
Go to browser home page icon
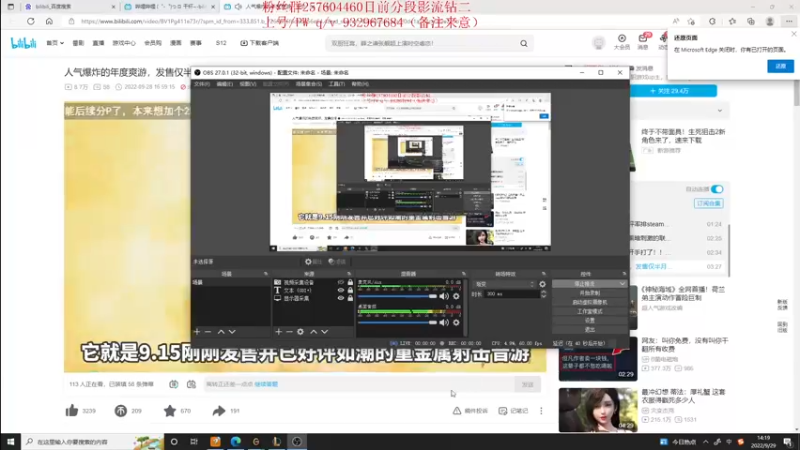(49, 21)
